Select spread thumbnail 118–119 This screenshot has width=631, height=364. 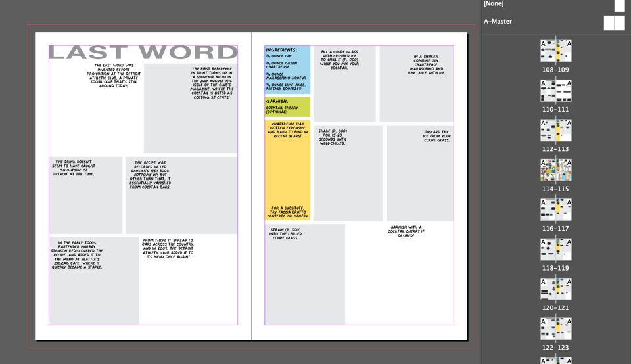click(556, 250)
